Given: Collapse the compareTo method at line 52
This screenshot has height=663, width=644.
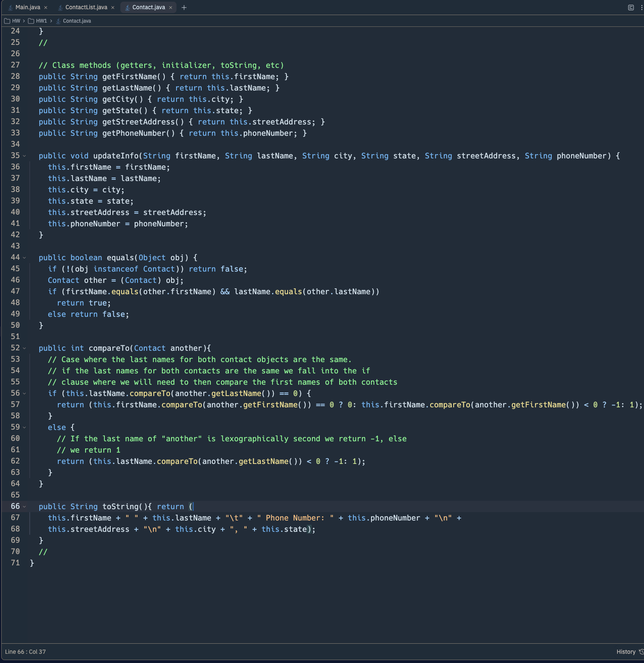Looking at the screenshot, I should [x=24, y=348].
